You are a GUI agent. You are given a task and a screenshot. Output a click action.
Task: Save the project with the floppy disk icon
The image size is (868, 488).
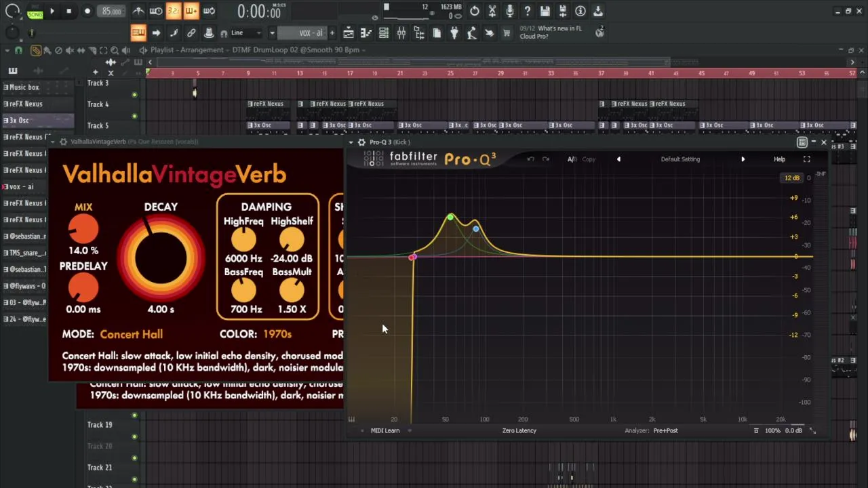(545, 11)
